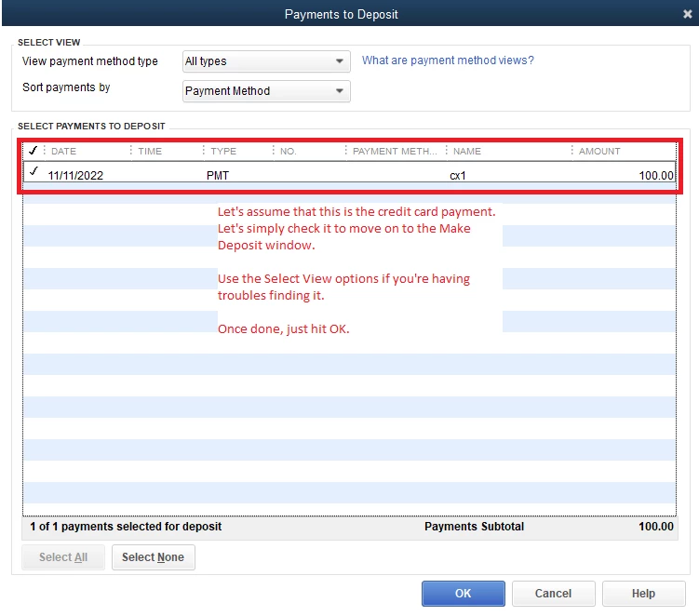Image resolution: width=699 pixels, height=616 pixels.
Task: Expand the Sort payments by dropdown arrow
Action: 339,91
